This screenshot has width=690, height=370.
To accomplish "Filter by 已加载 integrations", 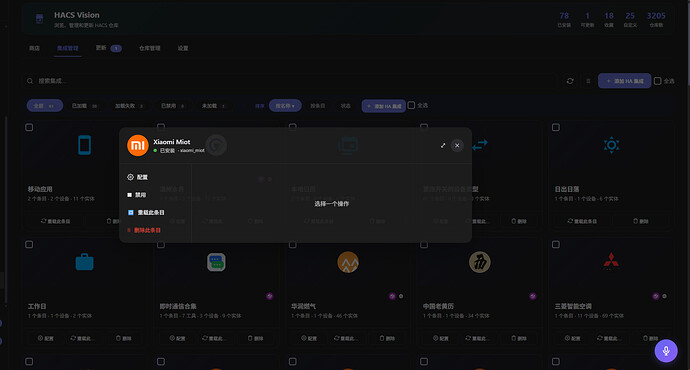I will click(84, 106).
